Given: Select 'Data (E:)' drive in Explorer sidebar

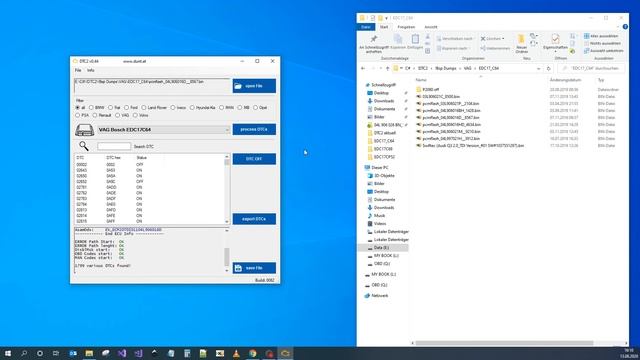Looking at the screenshot, I should 383,248.
